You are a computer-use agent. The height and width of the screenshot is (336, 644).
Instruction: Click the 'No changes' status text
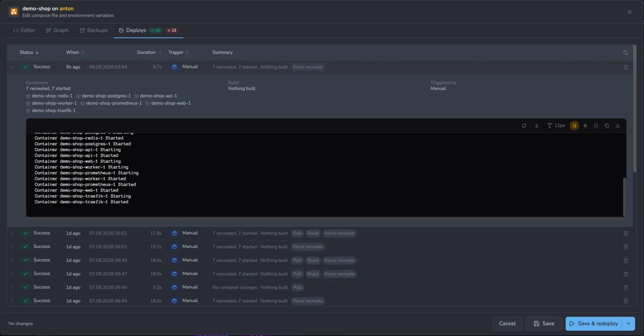[21, 324]
